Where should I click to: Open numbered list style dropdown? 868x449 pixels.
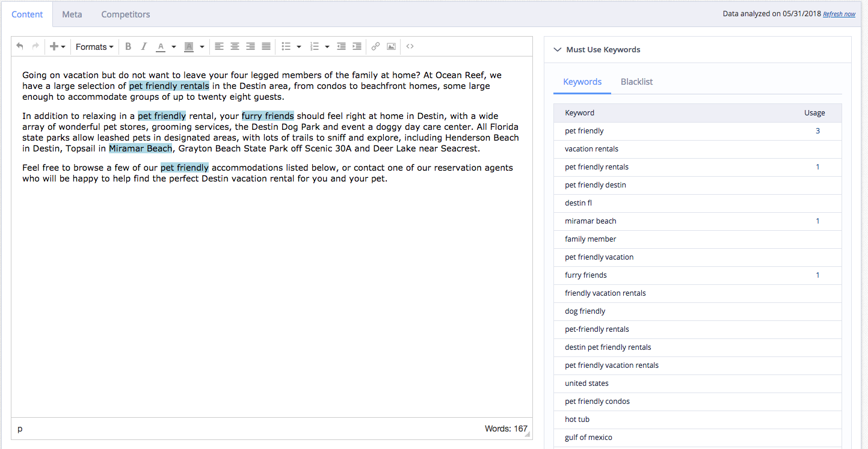click(327, 46)
